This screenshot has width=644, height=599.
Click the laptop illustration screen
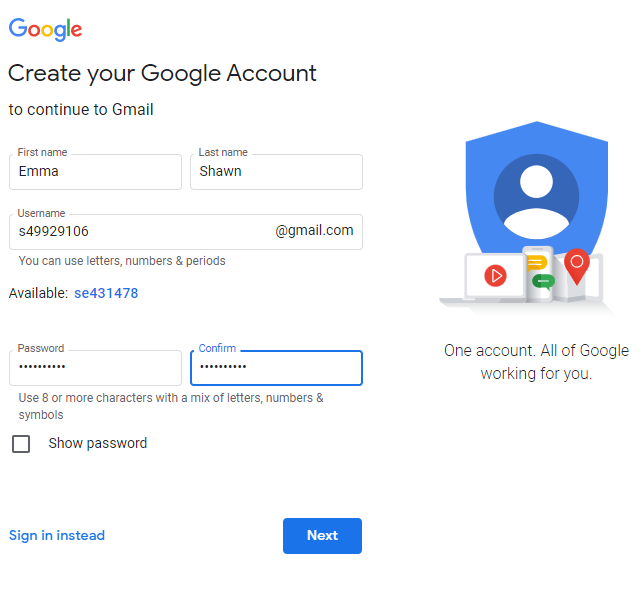tap(495, 276)
